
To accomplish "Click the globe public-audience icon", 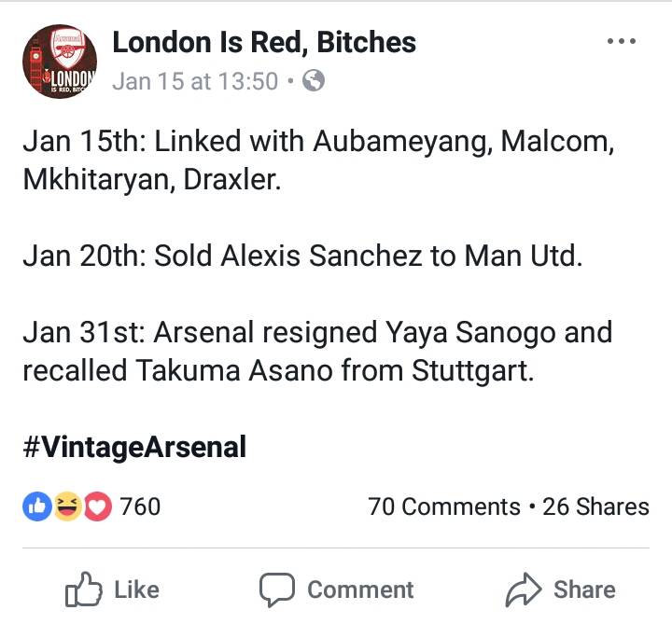I will 315,82.
